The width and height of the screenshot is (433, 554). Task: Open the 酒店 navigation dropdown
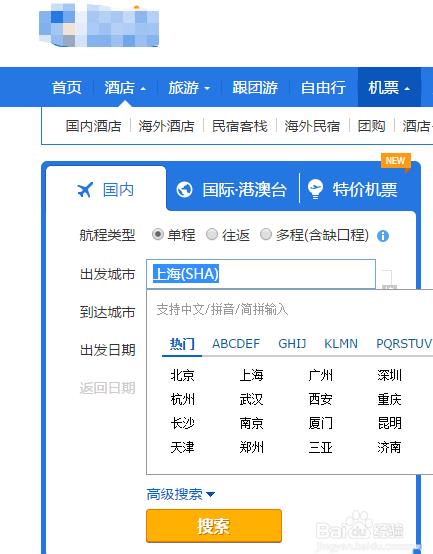coord(125,87)
